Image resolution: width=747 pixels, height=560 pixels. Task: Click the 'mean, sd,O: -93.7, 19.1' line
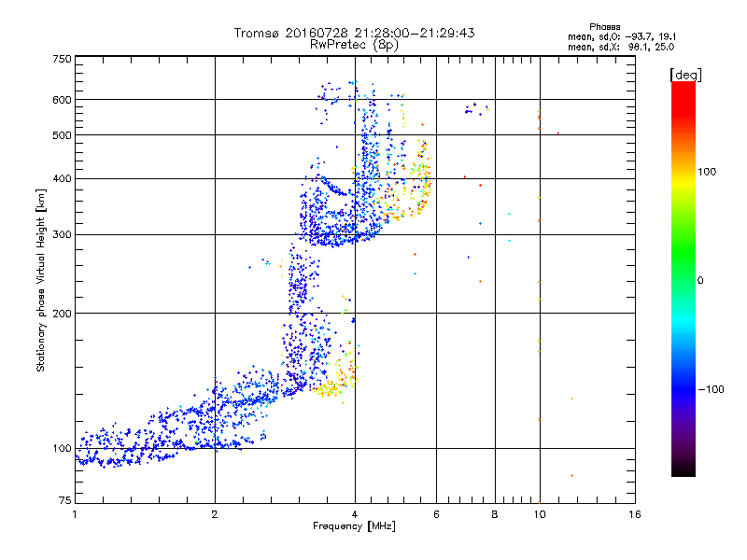tap(621, 36)
